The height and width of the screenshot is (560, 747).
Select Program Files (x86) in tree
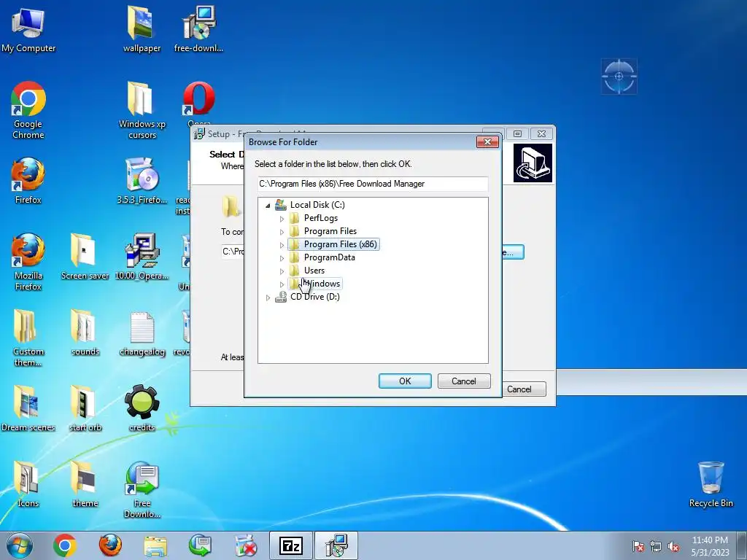tap(340, 244)
